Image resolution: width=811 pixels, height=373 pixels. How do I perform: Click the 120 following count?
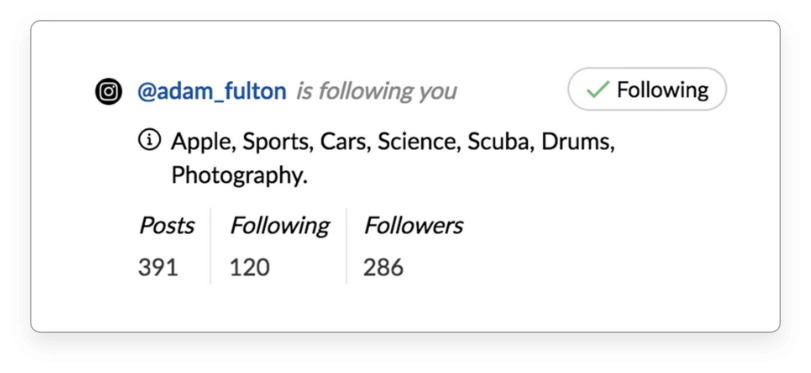tap(249, 268)
